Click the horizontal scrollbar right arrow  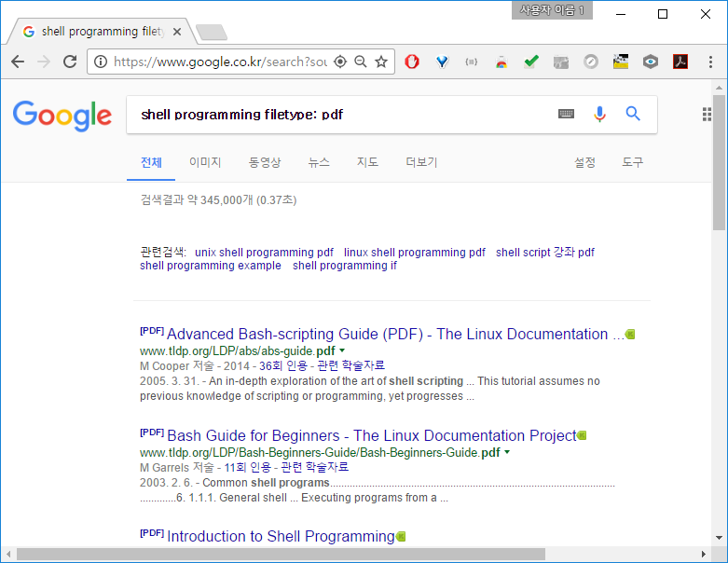(704, 555)
